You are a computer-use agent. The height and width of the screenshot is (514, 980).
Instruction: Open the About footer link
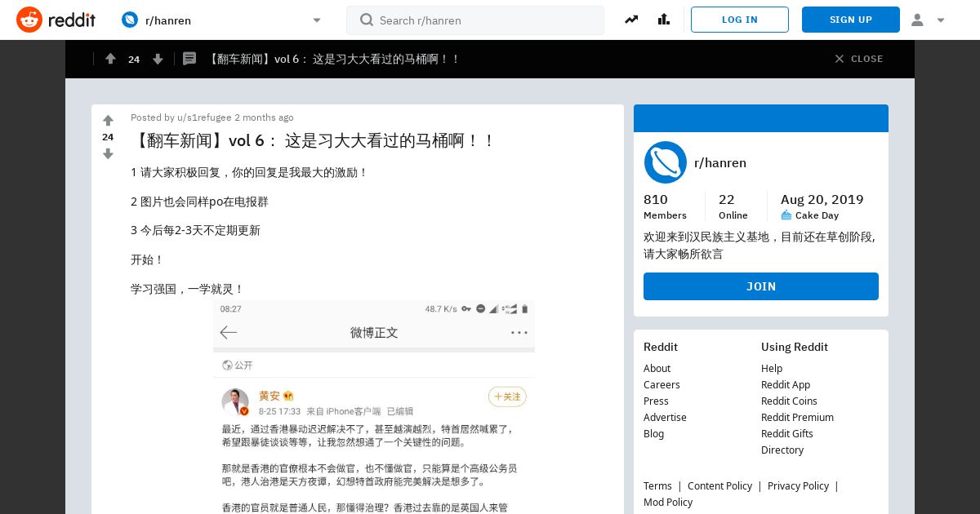point(657,368)
